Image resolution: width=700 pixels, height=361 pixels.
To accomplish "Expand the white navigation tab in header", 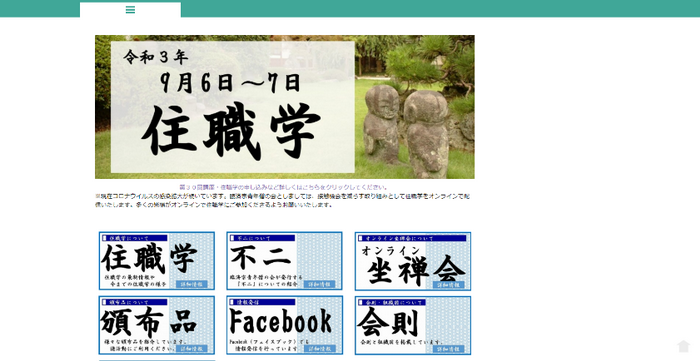I will [x=130, y=10].
